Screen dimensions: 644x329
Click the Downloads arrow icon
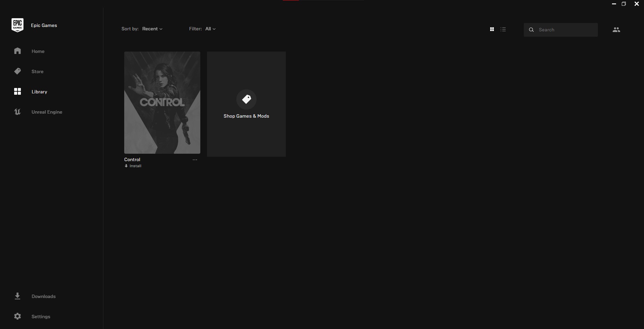pos(18,296)
